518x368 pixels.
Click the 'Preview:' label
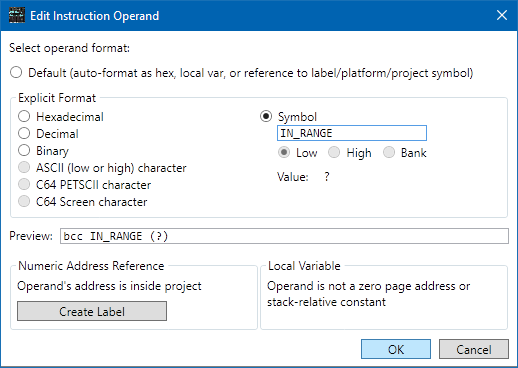[x=31, y=236]
